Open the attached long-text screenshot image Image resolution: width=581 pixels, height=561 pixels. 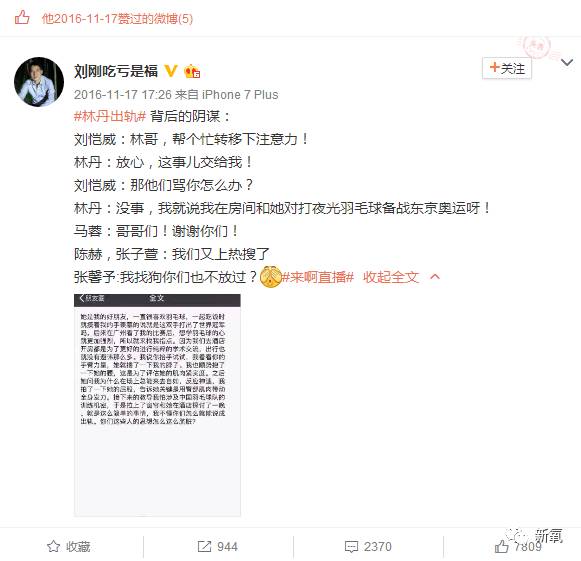tap(157, 405)
